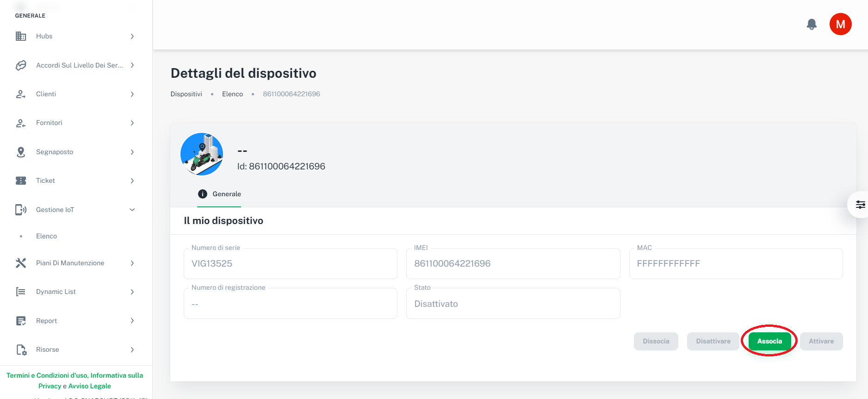Viewport: 868px width, 399px height.
Task: Click the notification bell icon
Action: click(812, 24)
